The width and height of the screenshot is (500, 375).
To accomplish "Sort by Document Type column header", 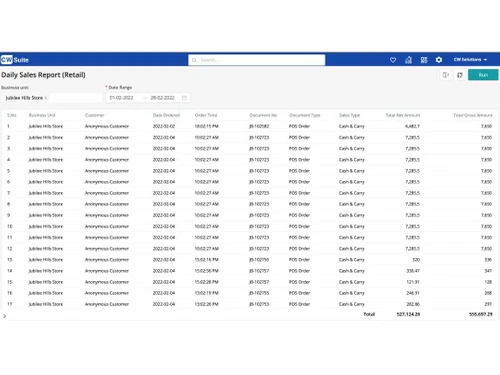I will coord(305,115).
